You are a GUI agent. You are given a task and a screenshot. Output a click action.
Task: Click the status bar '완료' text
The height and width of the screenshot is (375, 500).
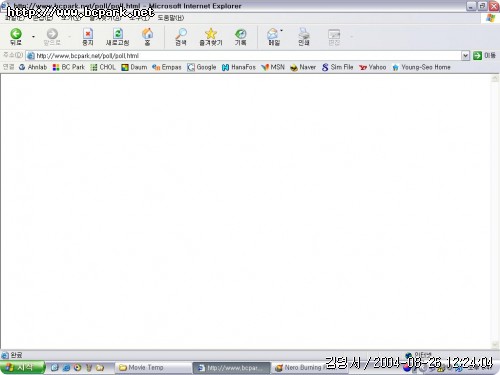tap(16, 355)
